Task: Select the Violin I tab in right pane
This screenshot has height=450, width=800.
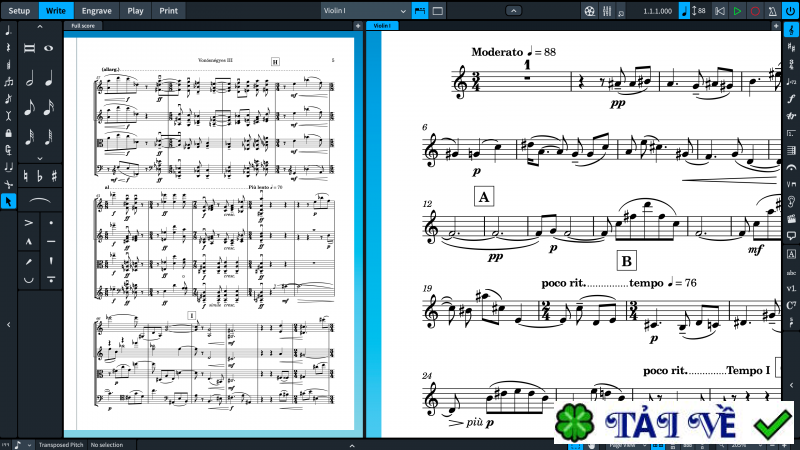Action: (382, 26)
